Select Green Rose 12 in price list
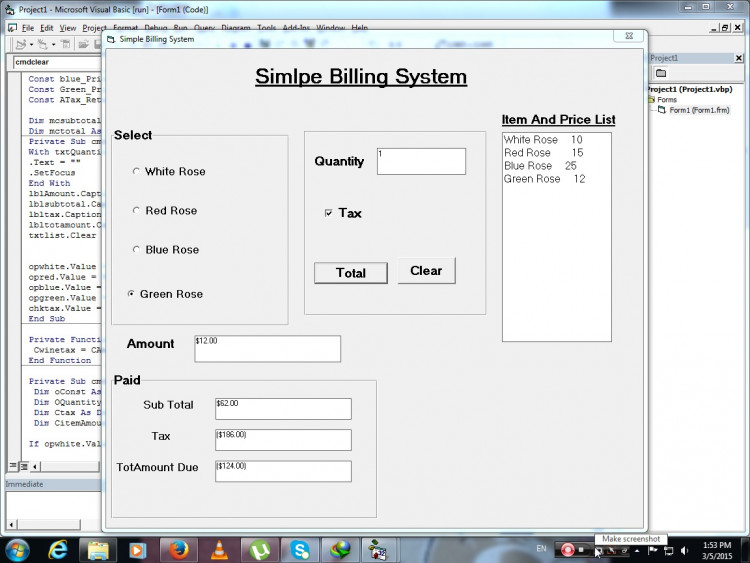750x563 pixels. (544, 179)
